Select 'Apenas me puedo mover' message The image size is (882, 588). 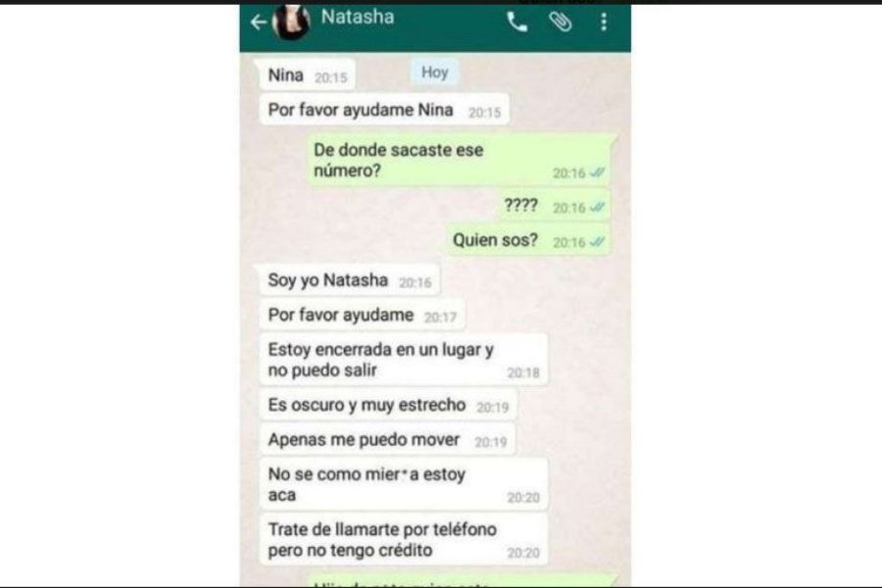(x=387, y=440)
